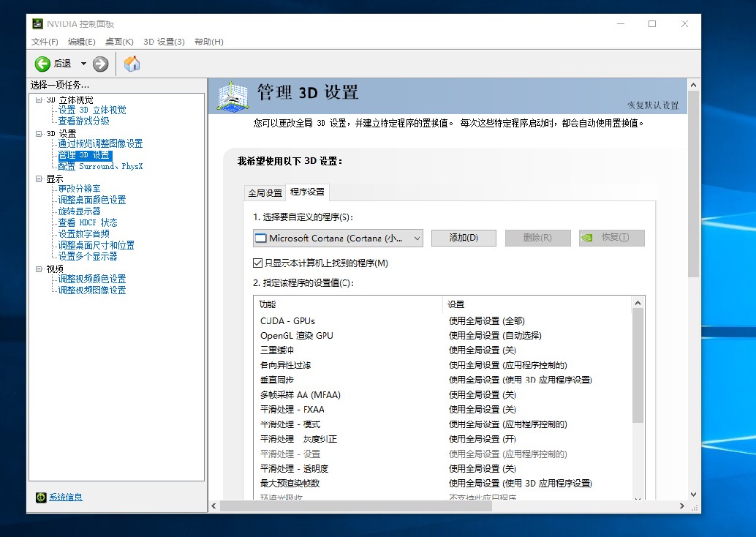Open the 系统信息 link
Screen dimensions: 756x537
tap(66, 497)
